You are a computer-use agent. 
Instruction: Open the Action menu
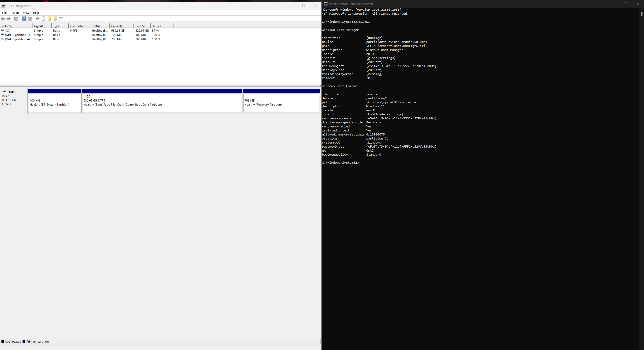point(14,13)
